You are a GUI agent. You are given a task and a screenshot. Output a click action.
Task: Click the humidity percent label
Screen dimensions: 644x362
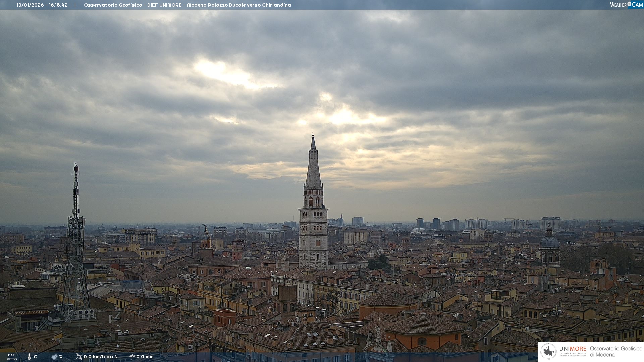[61, 357]
